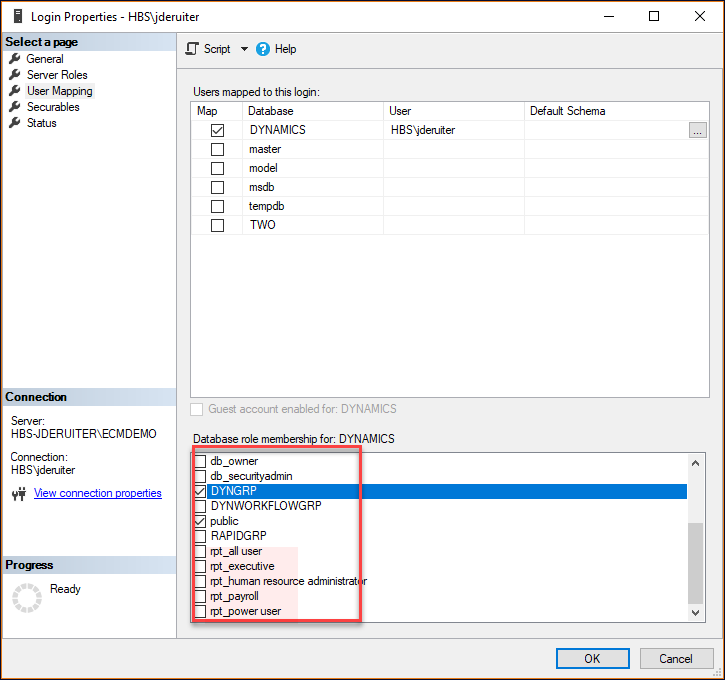Maximize the Login Properties window
Screen dimensions: 725x680
tap(654, 16)
